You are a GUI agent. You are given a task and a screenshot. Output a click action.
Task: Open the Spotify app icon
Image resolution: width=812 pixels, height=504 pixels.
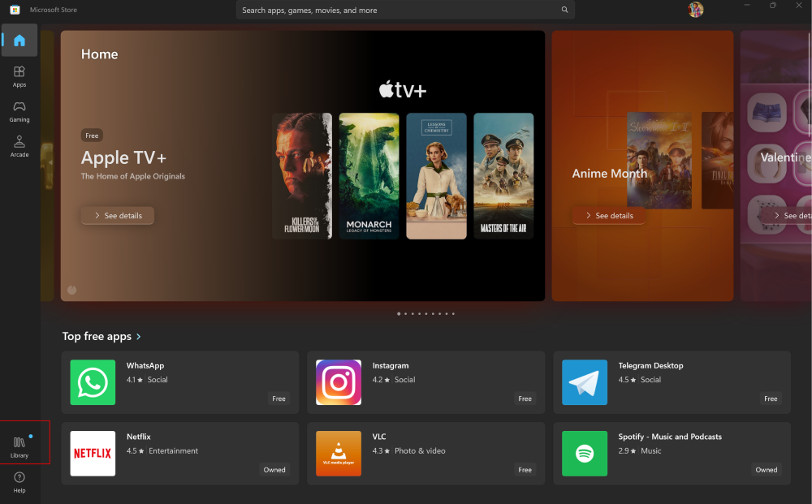(x=585, y=454)
